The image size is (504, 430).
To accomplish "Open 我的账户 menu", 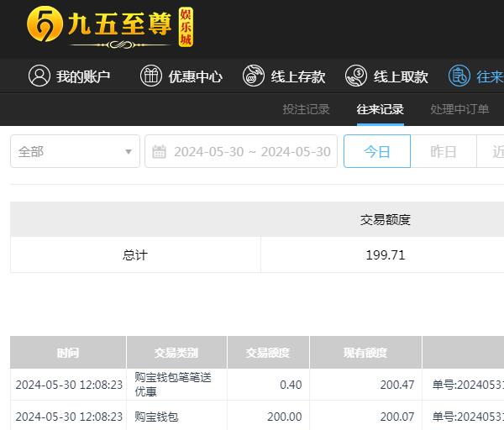I will [x=69, y=76].
